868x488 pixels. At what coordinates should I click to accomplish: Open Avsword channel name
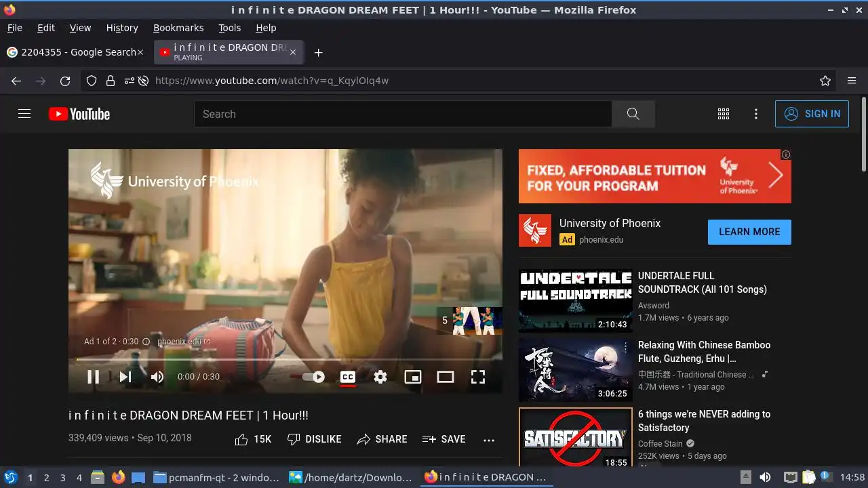point(654,306)
